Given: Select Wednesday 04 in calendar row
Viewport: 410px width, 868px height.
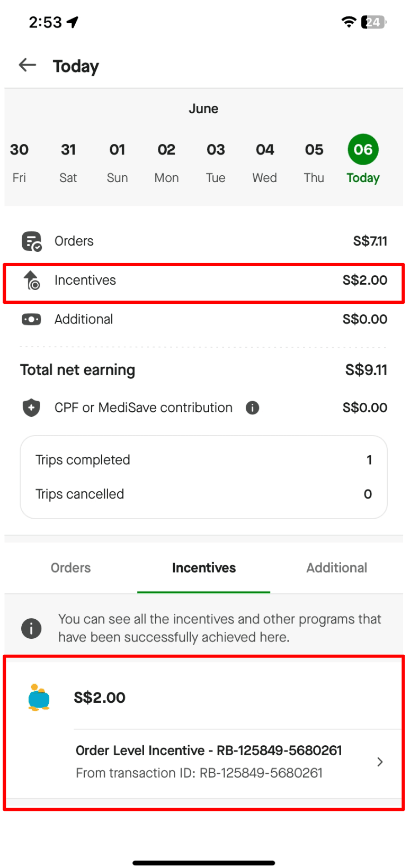Looking at the screenshot, I should pos(265,162).
